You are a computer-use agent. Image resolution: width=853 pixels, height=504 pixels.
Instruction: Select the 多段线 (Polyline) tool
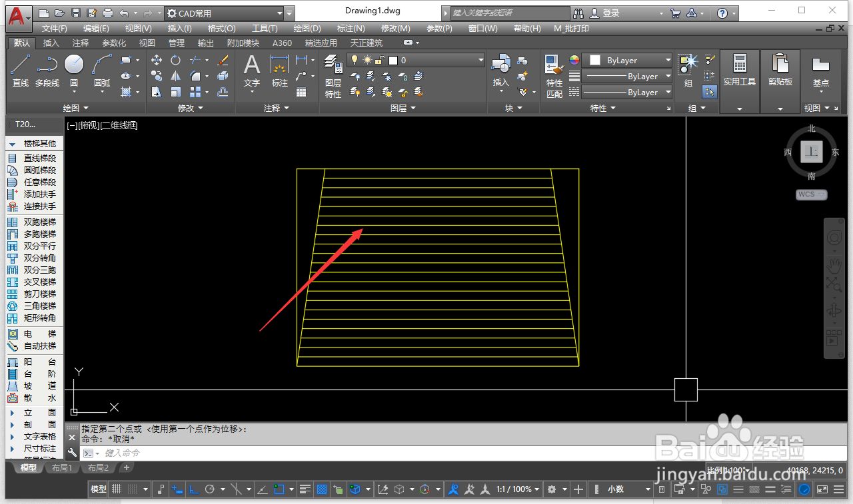47,71
